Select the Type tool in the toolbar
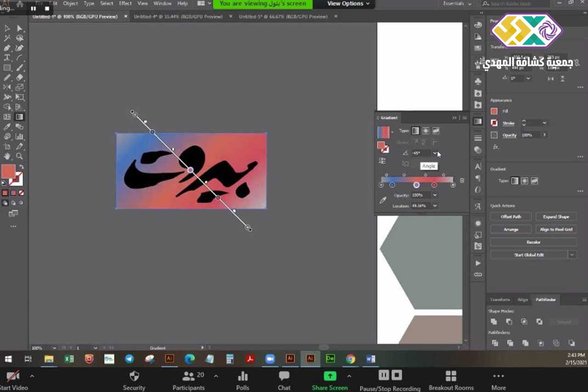Image resolution: width=588 pixels, height=392 pixels. [x=7, y=57]
